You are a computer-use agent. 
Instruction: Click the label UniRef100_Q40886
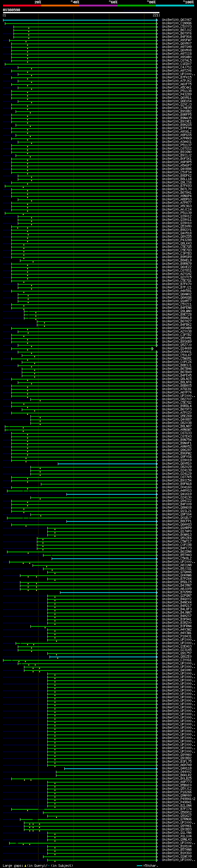[x=176, y=169]
